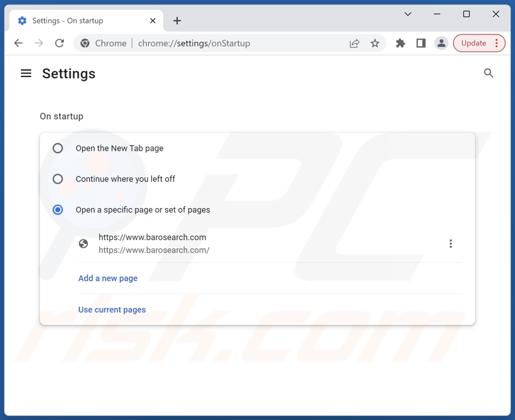Bookmark this tab with the star icon
Image resolution: width=515 pixels, height=420 pixels.
(x=375, y=43)
